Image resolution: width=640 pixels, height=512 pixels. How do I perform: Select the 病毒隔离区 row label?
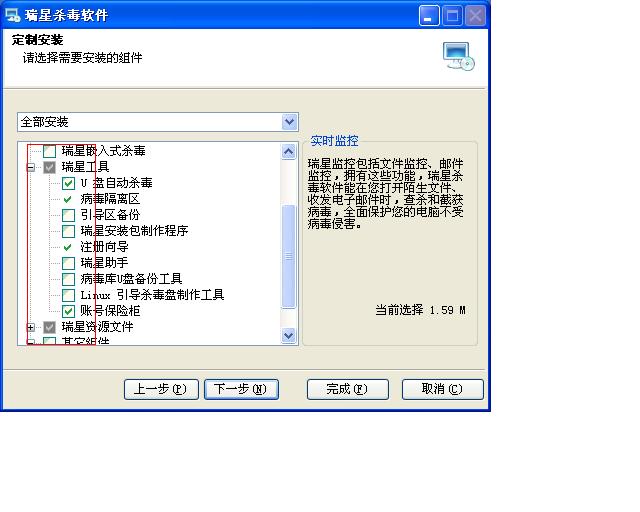[x=110, y=199]
